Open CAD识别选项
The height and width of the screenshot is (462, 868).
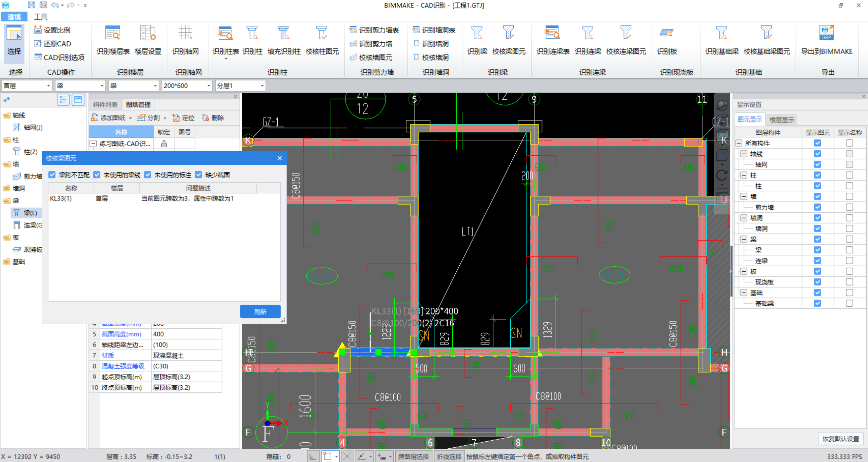coord(59,57)
